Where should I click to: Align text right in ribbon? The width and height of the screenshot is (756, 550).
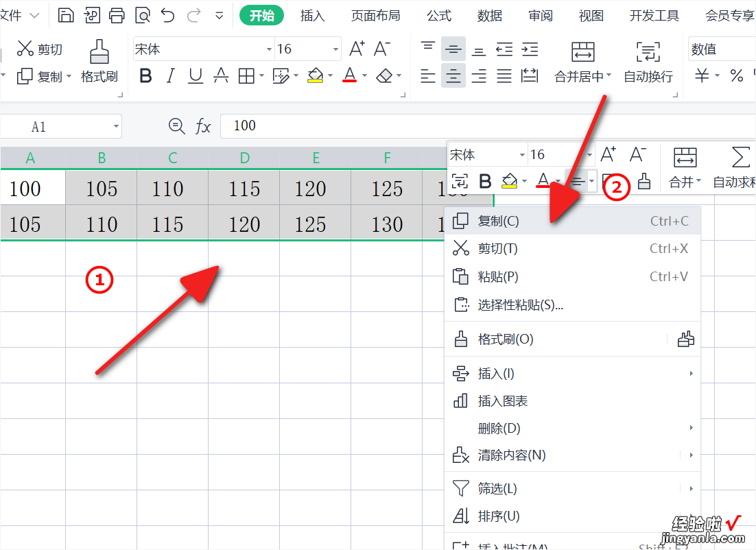point(479,75)
